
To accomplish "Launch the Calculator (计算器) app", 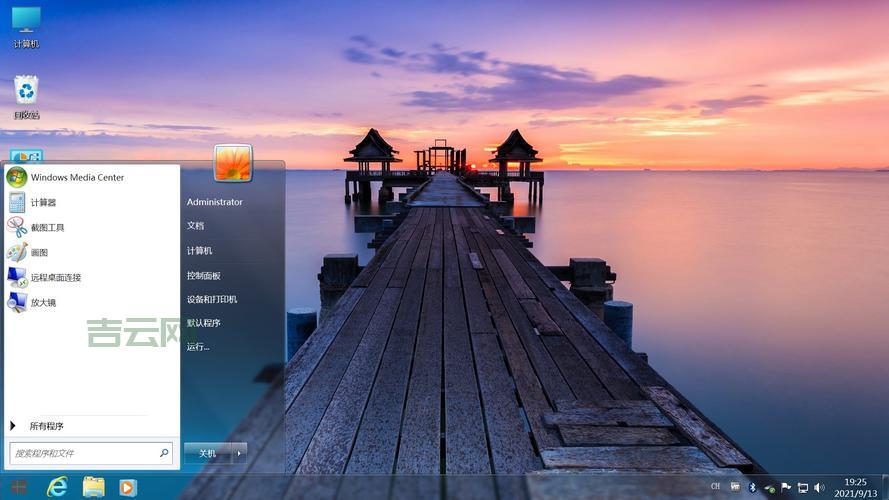I will [43, 202].
